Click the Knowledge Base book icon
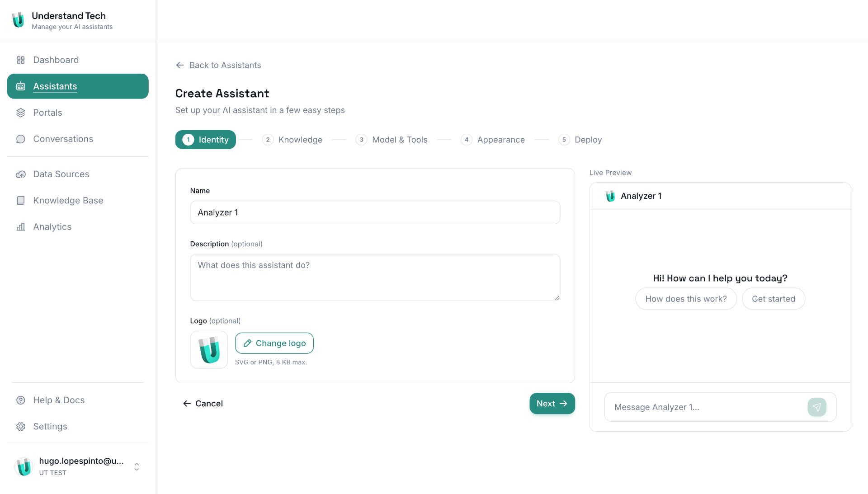This screenshot has height=494, width=868. [x=21, y=201]
